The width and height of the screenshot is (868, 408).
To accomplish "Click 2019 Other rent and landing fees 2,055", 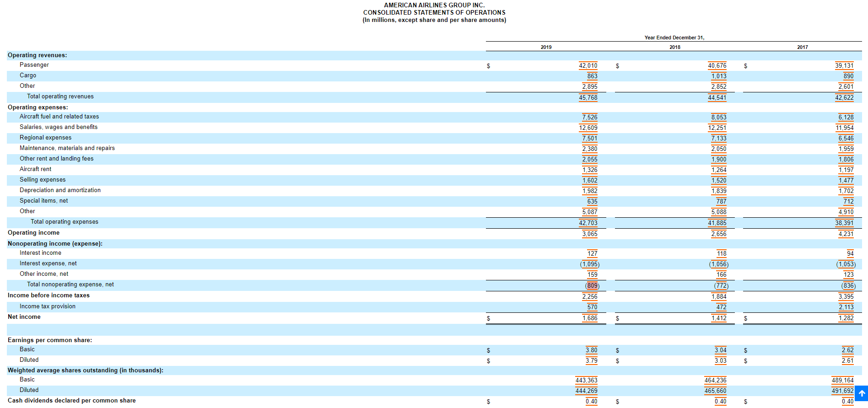I will pyautogui.click(x=590, y=160).
